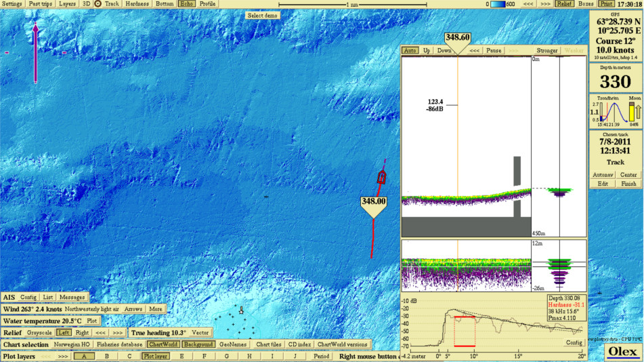Rewind echogram with <<< button
644x362 pixels.
[475, 50]
